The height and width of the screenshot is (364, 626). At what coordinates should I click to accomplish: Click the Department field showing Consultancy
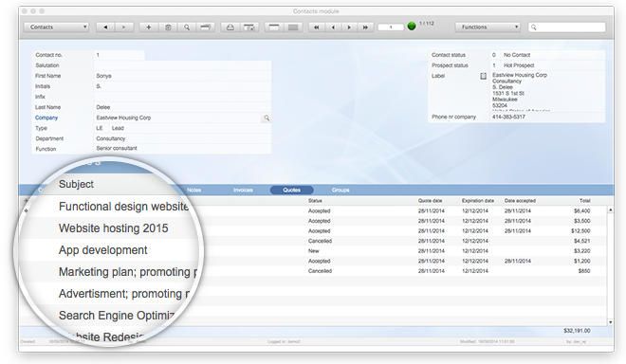tap(182, 138)
